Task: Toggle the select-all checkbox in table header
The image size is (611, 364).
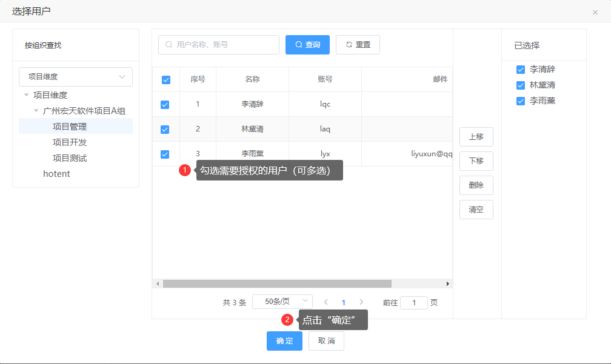Action: pyautogui.click(x=165, y=79)
